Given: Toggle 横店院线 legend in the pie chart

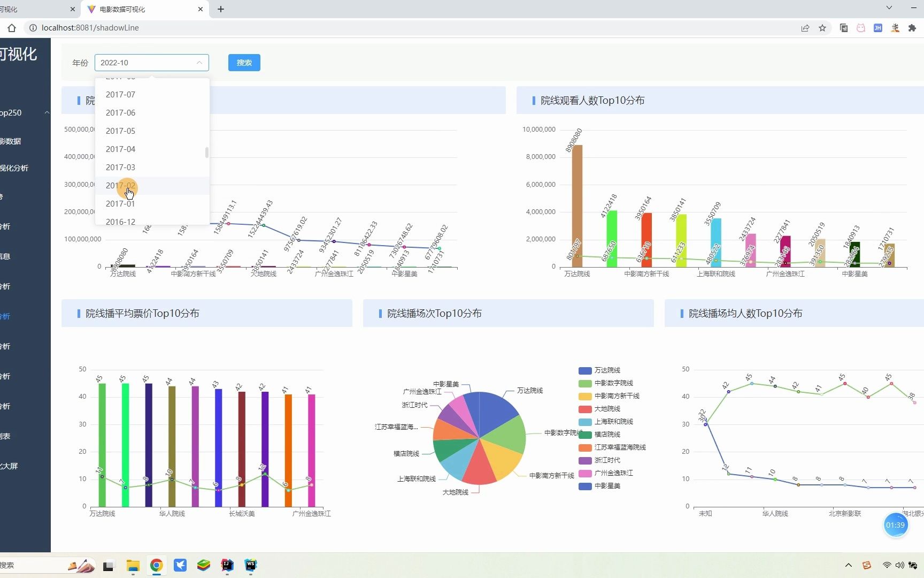Looking at the screenshot, I should 599,435.
